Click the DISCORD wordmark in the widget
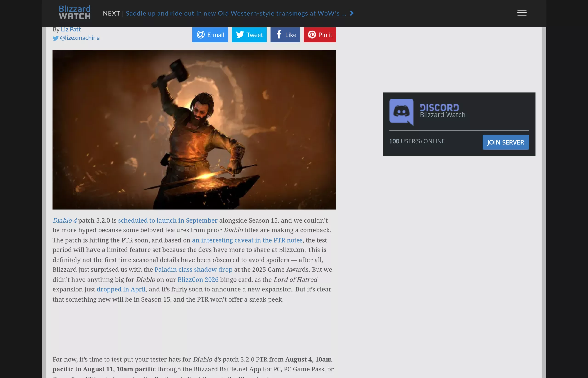 [439, 107]
